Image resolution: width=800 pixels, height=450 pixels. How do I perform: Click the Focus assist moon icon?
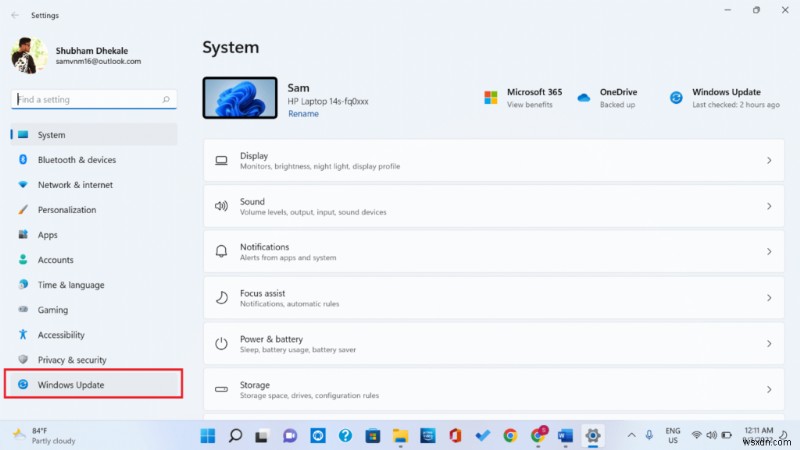pyautogui.click(x=221, y=297)
